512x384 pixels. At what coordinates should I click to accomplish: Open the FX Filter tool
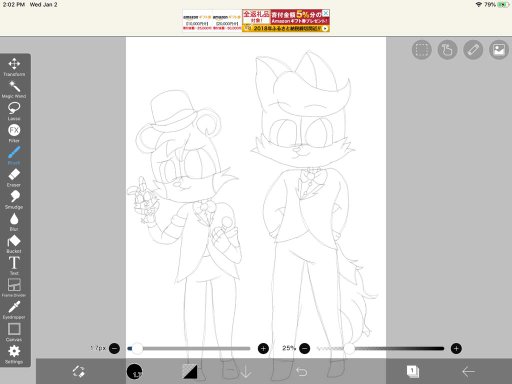click(14, 133)
